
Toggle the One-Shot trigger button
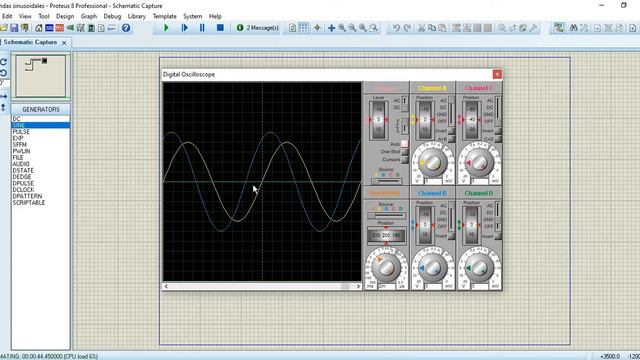404,151
